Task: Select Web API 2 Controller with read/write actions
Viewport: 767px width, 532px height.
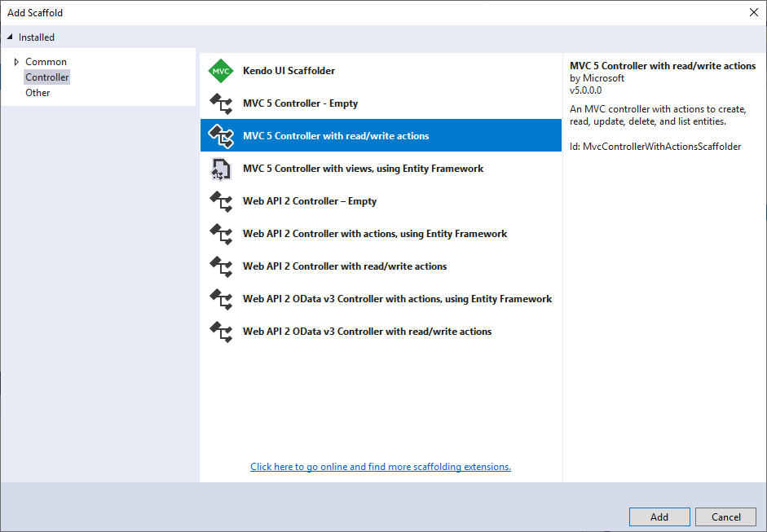Action: pos(381,266)
